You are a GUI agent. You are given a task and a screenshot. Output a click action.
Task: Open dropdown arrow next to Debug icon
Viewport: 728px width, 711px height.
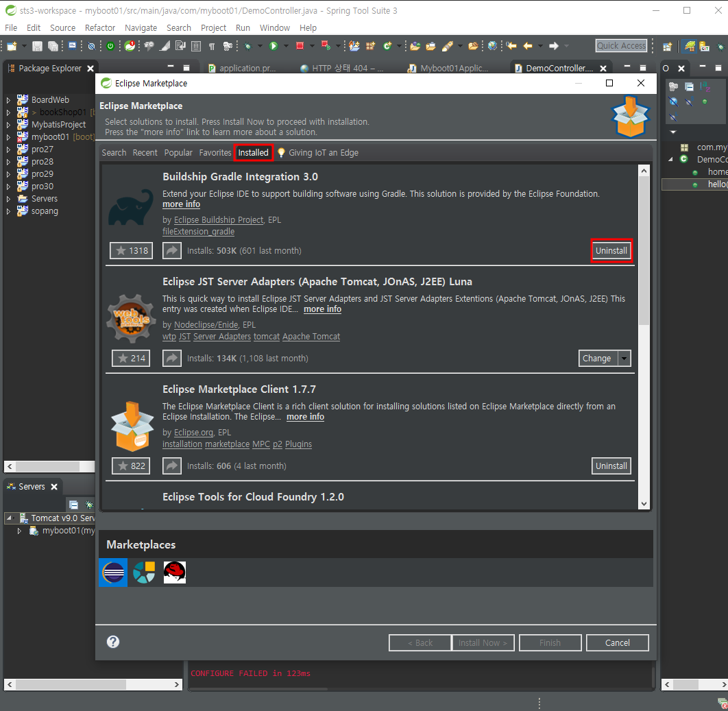click(260, 46)
